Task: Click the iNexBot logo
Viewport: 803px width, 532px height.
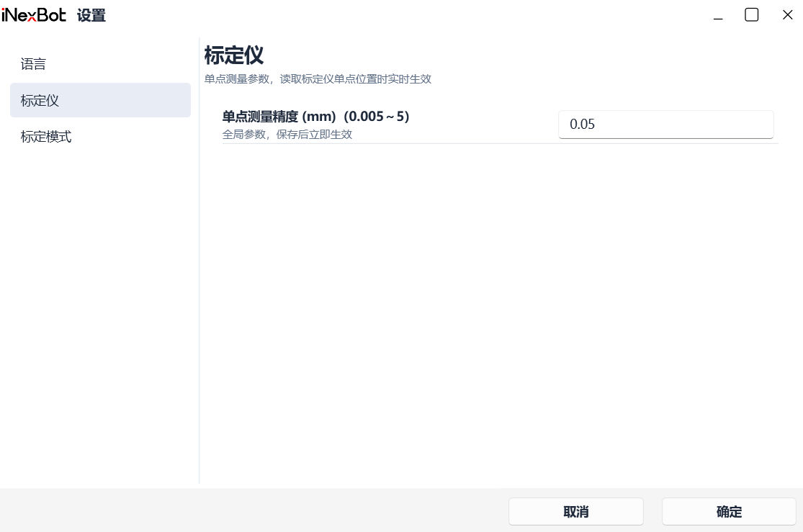Action: pyautogui.click(x=34, y=15)
